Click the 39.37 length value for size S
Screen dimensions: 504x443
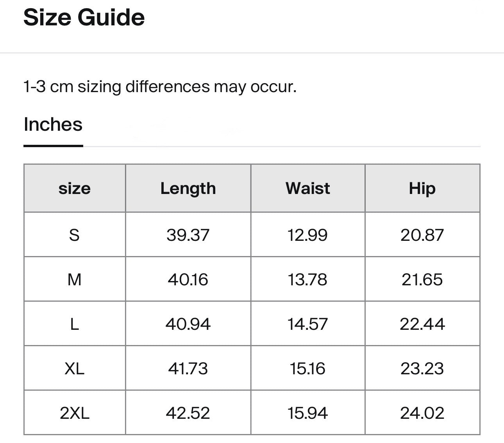[188, 235]
